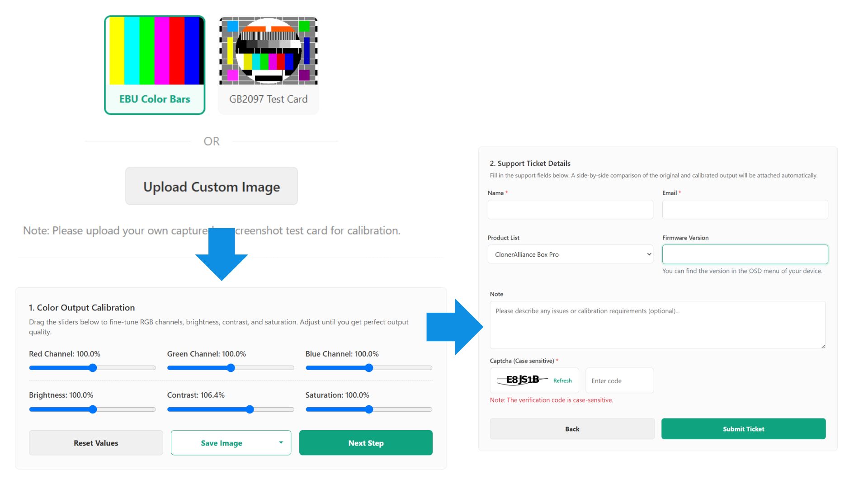Click the '2. Support Ticket Details' heading
Screen dimensions: 868x488
click(x=530, y=163)
